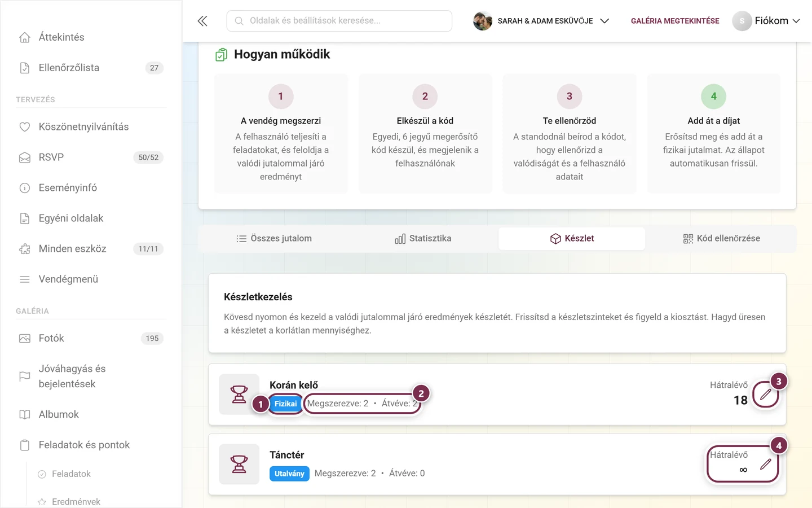
Task: Open the Feladatok submenu item
Action: (71, 474)
